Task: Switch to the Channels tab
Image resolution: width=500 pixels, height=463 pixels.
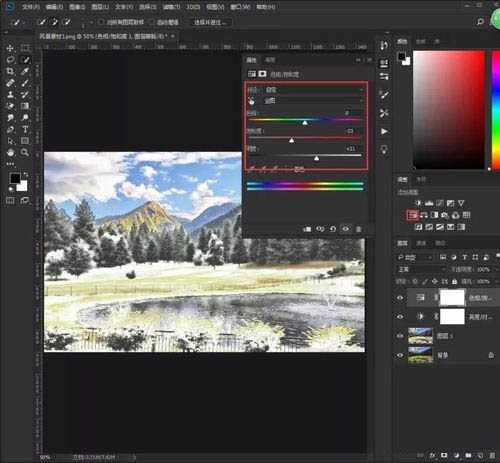Action: click(421, 244)
